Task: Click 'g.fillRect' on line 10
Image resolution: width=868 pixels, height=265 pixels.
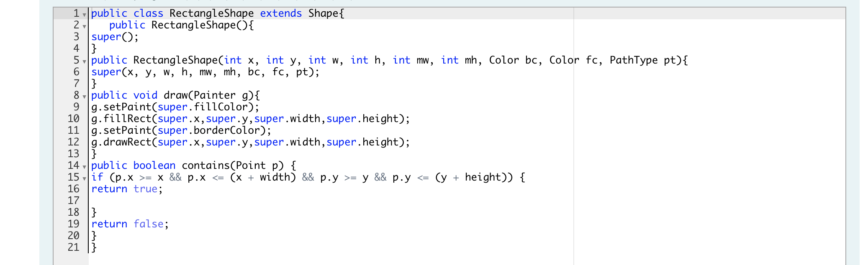Action: point(121,119)
